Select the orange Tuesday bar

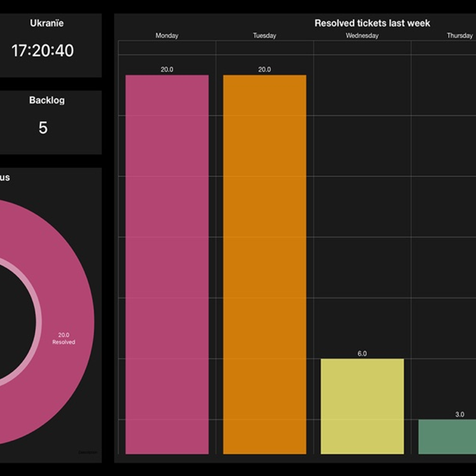(x=264, y=264)
